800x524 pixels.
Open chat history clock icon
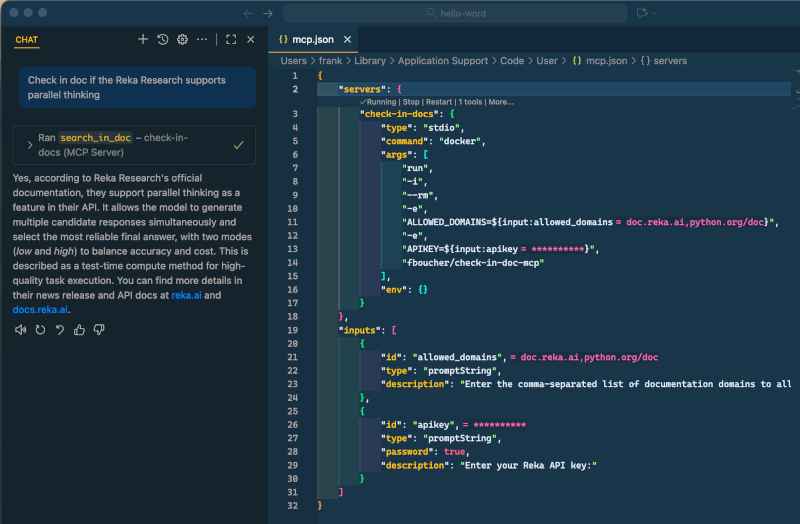[163, 39]
